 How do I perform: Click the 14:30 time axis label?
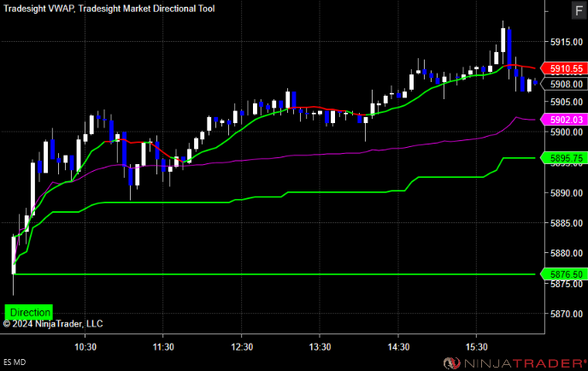[398, 346]
